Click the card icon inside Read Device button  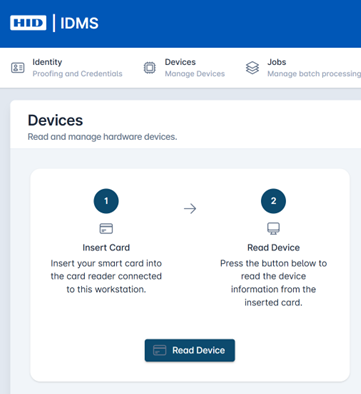click(159, 350)
